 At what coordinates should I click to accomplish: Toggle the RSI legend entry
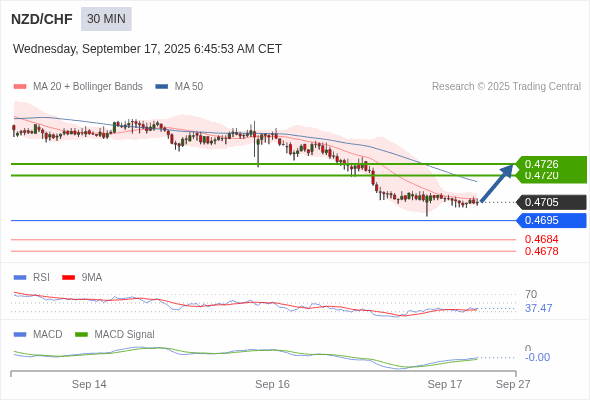(32, 277)
